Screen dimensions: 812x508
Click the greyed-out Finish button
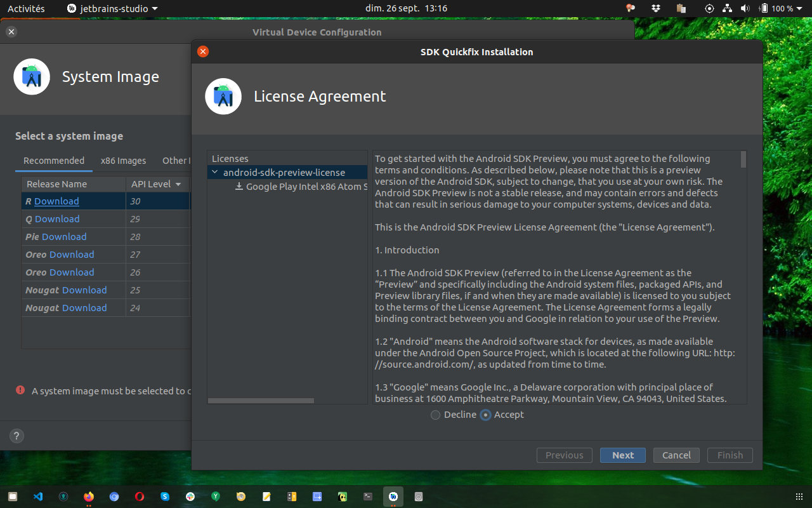tap(730, 455)
